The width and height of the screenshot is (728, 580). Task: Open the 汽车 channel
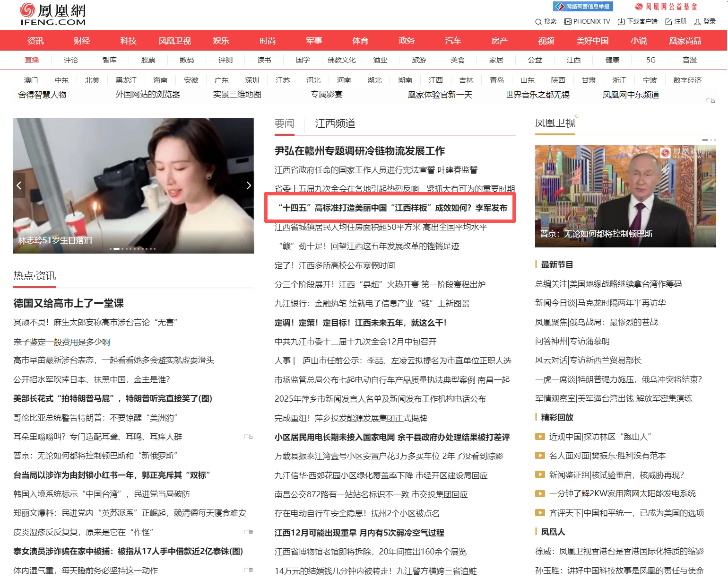coord(453,41)
